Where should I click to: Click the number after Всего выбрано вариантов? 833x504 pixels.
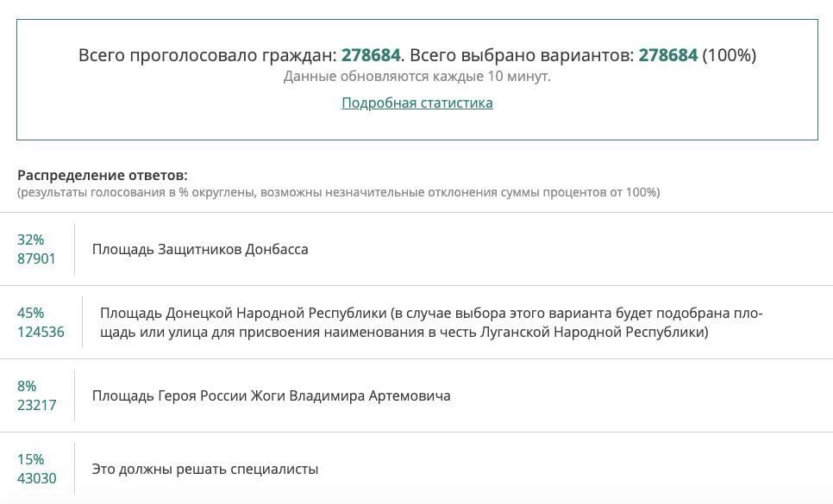click(667, 55)
